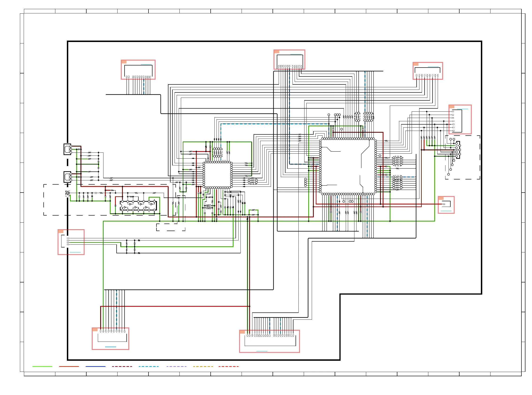Select the large square IC with many pins
The width and height of the screenshot is (532, 395).
pyautogui.click(x=348, y=166)
